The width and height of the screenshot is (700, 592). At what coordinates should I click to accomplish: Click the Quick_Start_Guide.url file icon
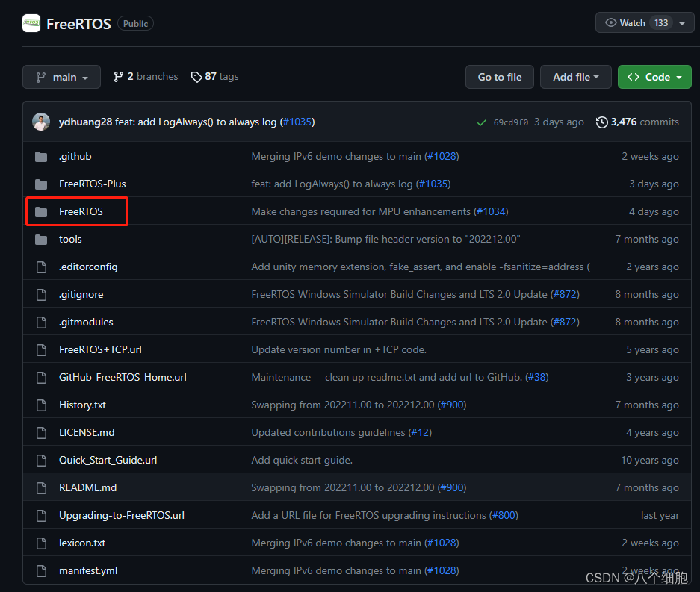tap(41, 461)
